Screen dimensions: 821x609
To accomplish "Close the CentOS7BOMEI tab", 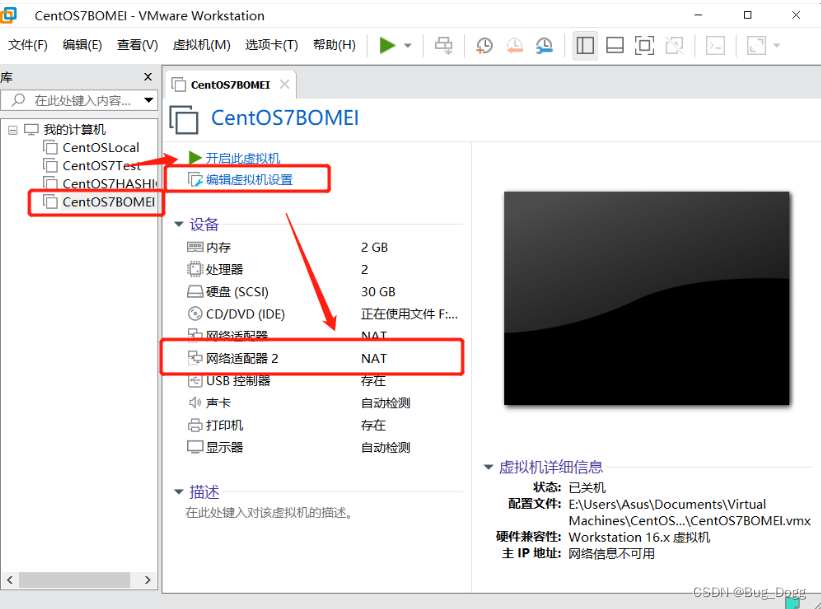I will (284, 84).
